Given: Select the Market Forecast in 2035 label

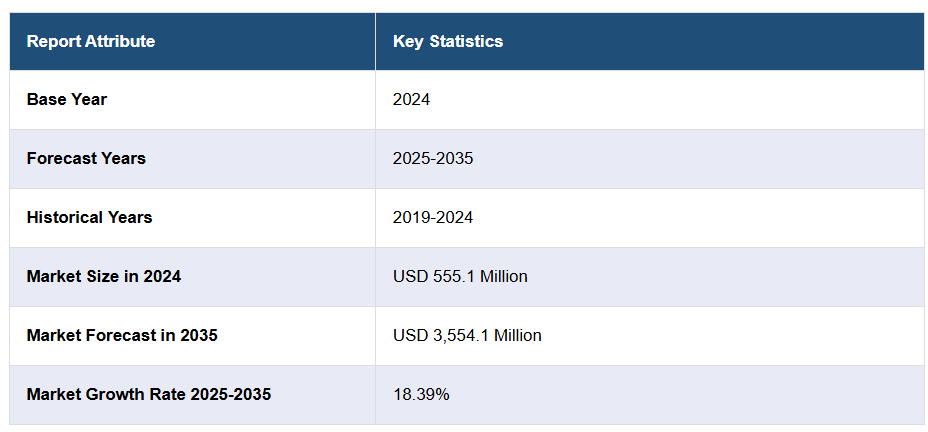Looking at the screenshot, I should coord(122,335).
